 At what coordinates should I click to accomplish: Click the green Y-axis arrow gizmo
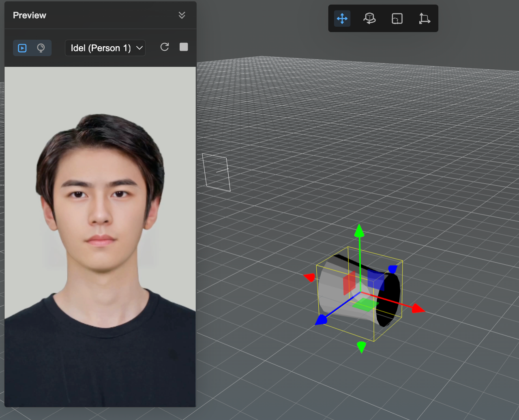tap(359, 230)
